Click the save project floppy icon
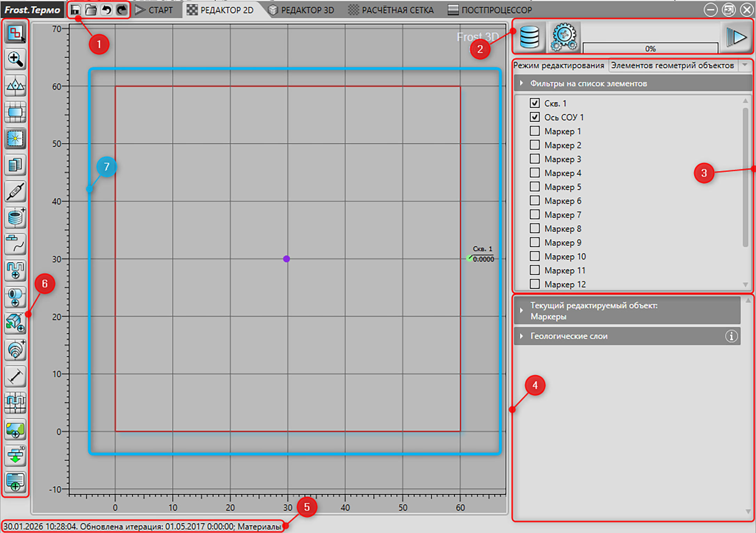This screenshot has width=756, height=533. coord(75,10)
